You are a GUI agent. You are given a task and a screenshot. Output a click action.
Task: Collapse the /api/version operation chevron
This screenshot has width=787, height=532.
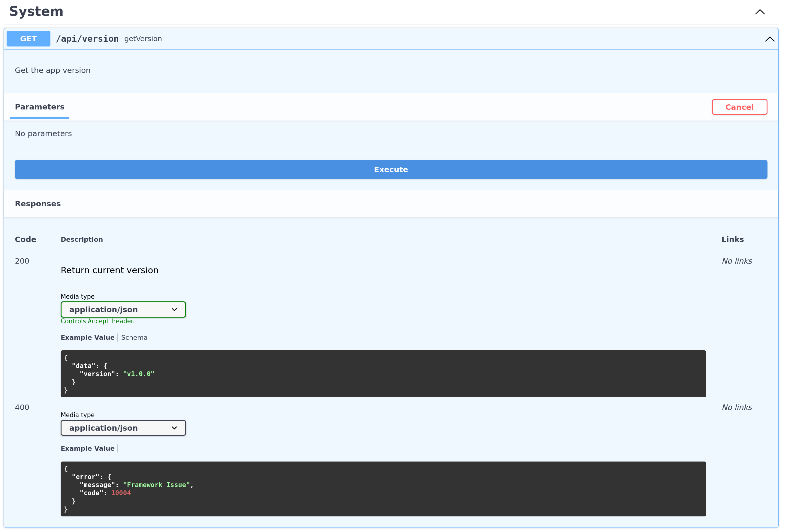coord(769,39)
